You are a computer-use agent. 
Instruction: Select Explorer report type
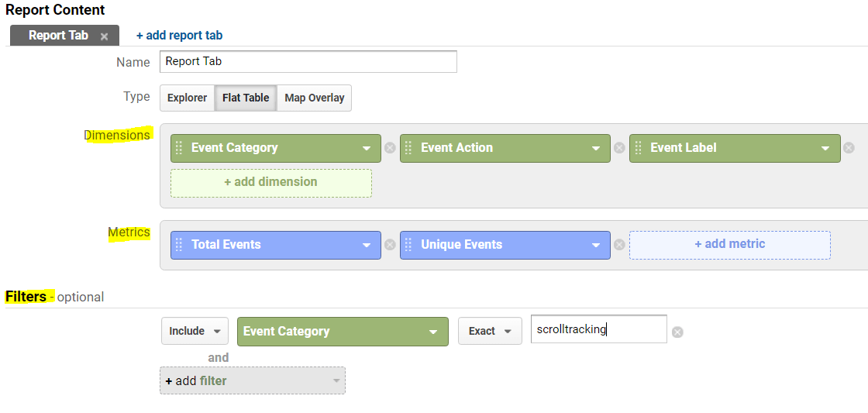point(187,98)
